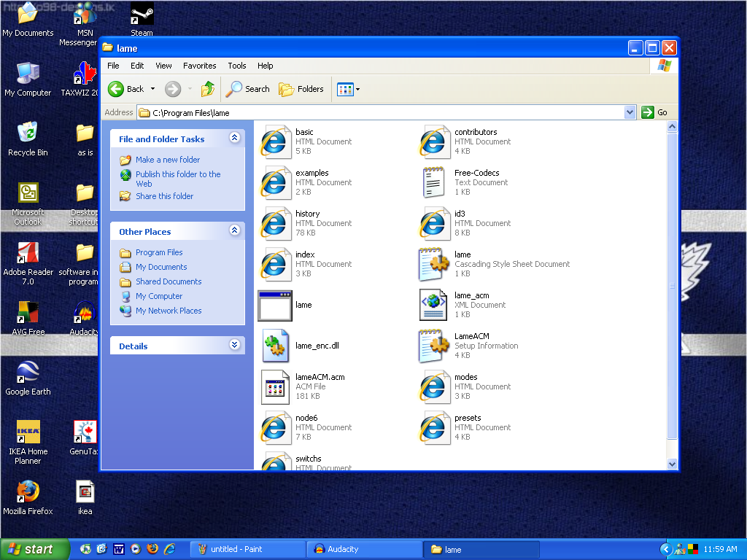Open the Forward history dropdown arrow
747x560 pixels.
[190, 89]
